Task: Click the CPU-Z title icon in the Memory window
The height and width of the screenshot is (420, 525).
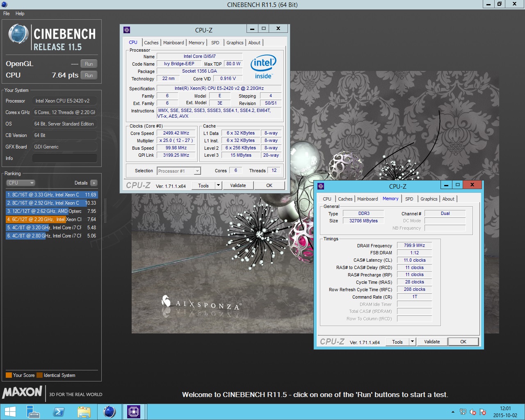Action: pos(321,186)
